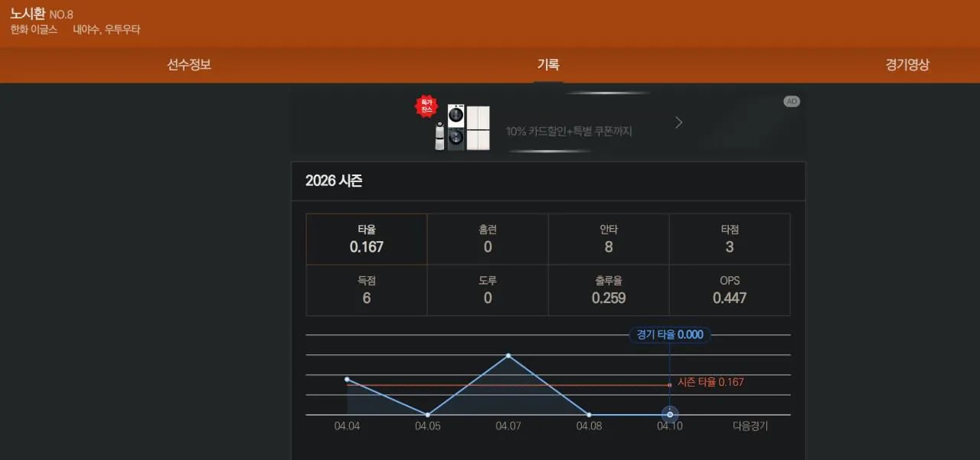Viewport: 980px width, 460px height.
Task: Switch to the 경기영상 tab
Action: pyautogui.click(x=908, y=65)
